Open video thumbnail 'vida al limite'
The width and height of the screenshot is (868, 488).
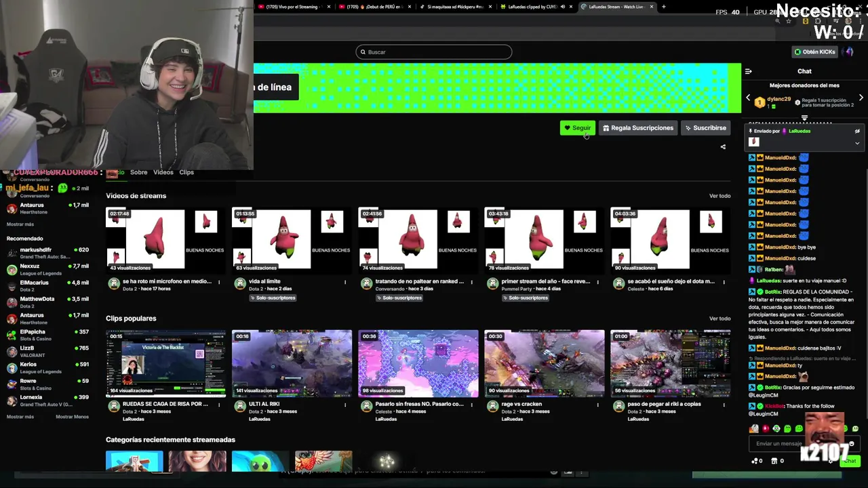292,240
